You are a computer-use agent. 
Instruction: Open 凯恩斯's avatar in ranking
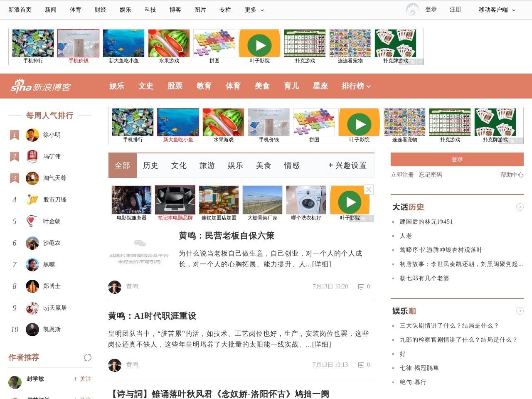tap(32, 330)
